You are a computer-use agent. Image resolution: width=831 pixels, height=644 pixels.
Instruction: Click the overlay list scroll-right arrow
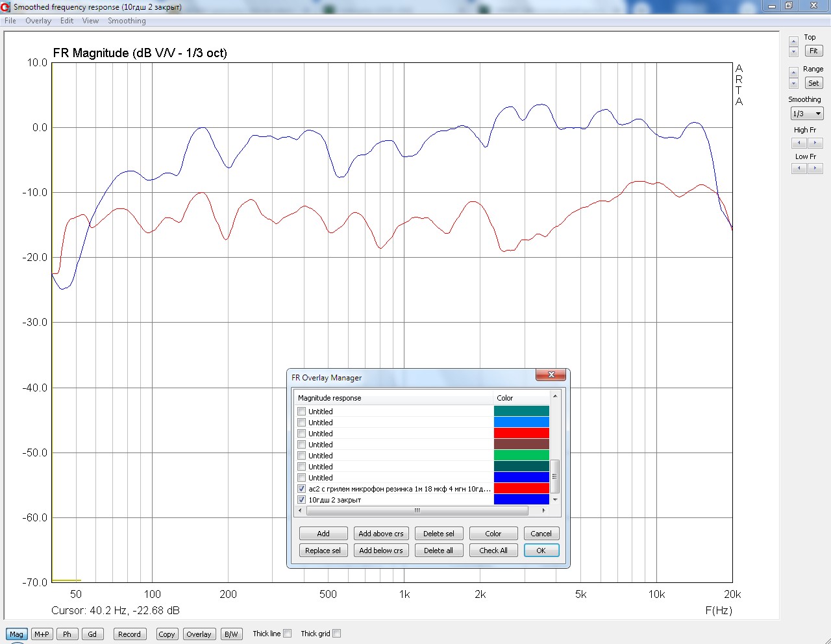[x=544, y=510]
